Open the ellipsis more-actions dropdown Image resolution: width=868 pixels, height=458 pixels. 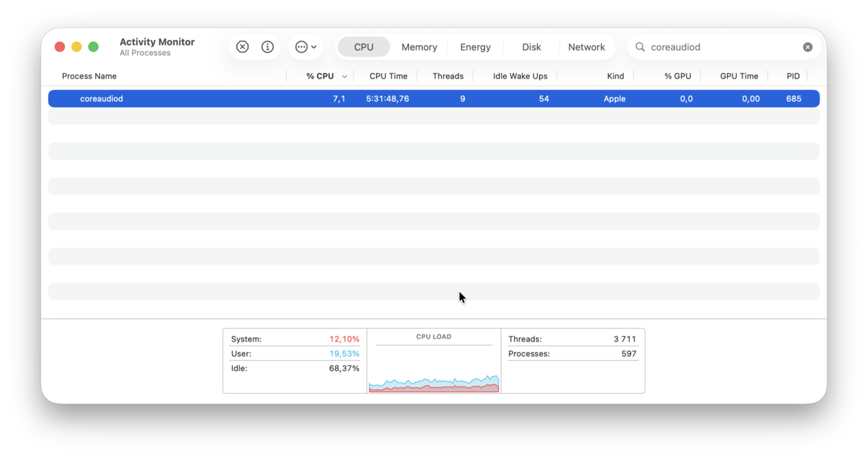pos(306,47)
